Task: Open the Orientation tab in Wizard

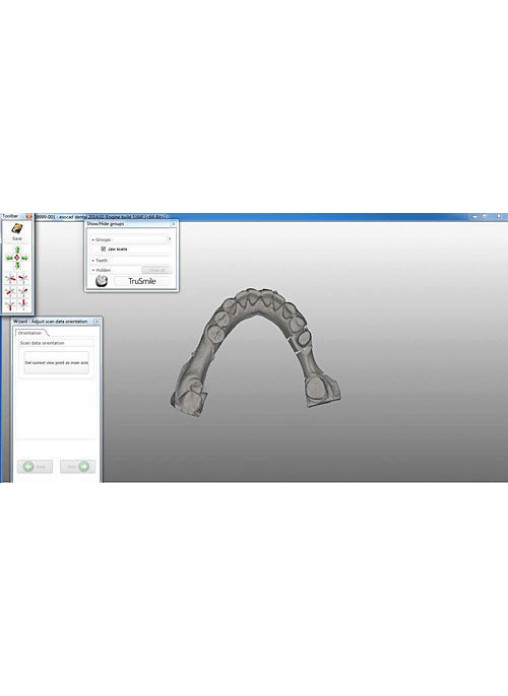Action: [30, 333]
